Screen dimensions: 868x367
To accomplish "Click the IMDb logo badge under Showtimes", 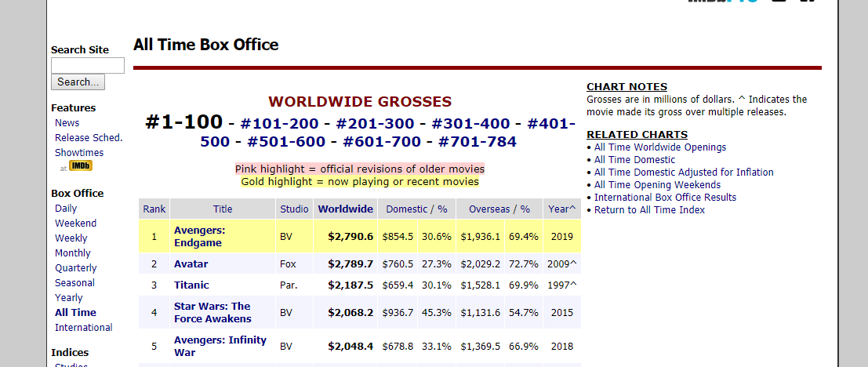I will coord(80,166).
